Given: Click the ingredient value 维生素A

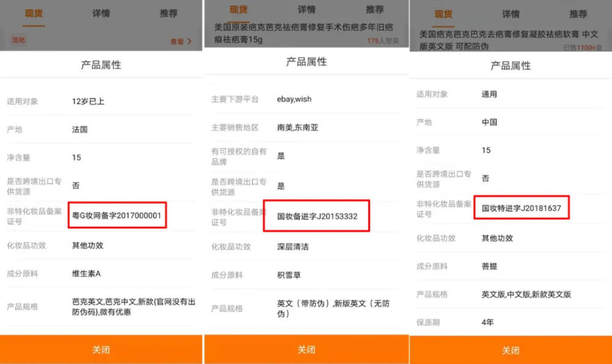Looking at the screenshot, I should coord(86,273).
